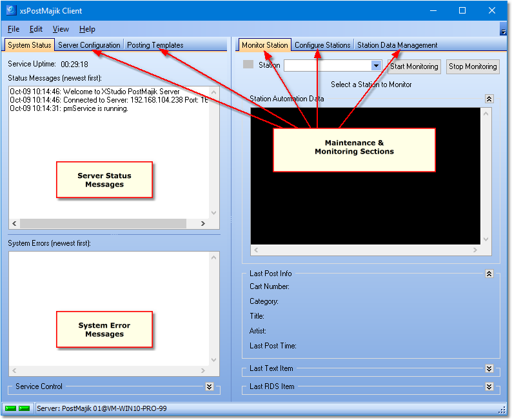
Task: Select the Monitor Station tab
Action: click(265, 45)
